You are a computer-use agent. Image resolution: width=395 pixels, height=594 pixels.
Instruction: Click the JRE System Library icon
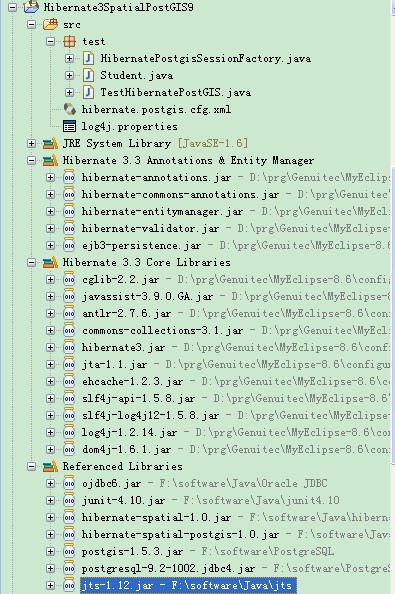pyautogui.click(x=50, y=143)
